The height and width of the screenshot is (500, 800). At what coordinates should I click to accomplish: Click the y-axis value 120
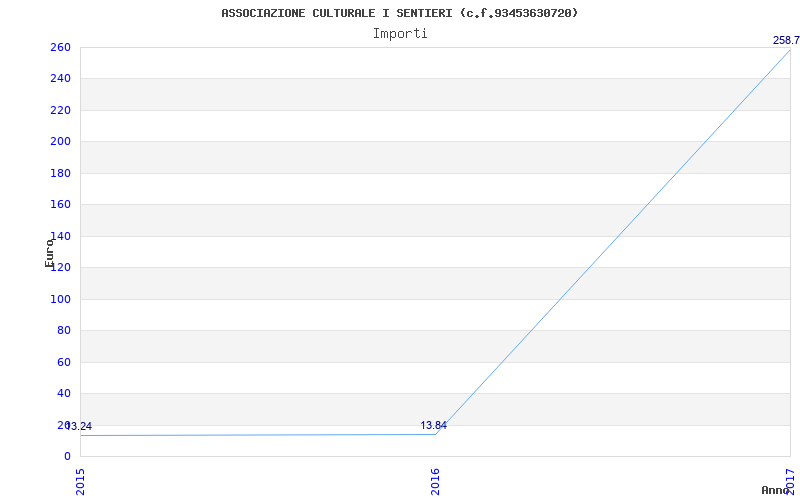click(60, 267)
